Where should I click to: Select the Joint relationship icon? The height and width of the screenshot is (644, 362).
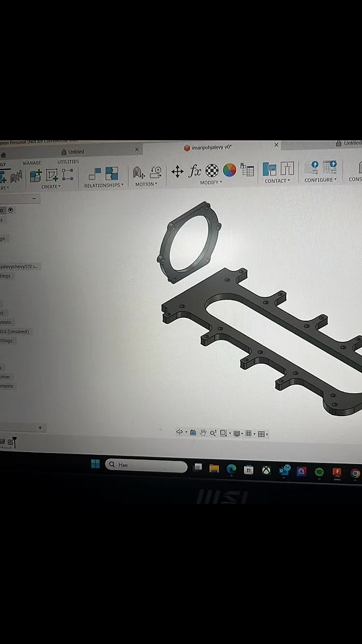tap(95, 174)
